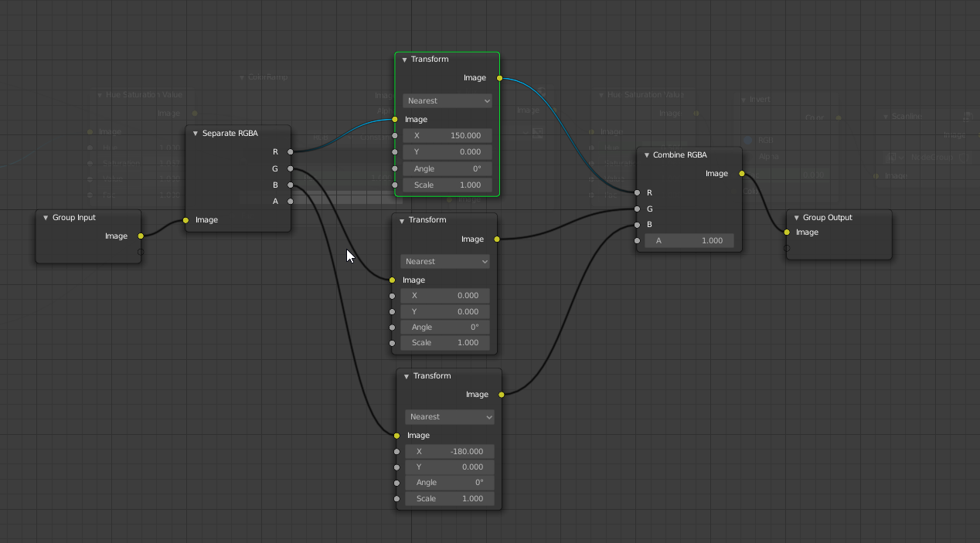Image resolution: width=980 pixels, height=543 pixels.
Task: Collapse the Combine RGBA node
Action: tap(647, 155)
